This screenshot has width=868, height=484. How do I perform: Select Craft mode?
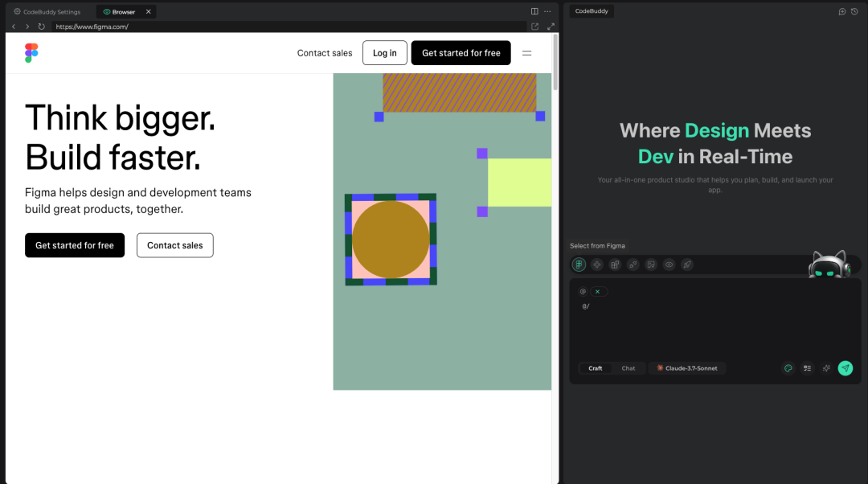click(595, 368)
